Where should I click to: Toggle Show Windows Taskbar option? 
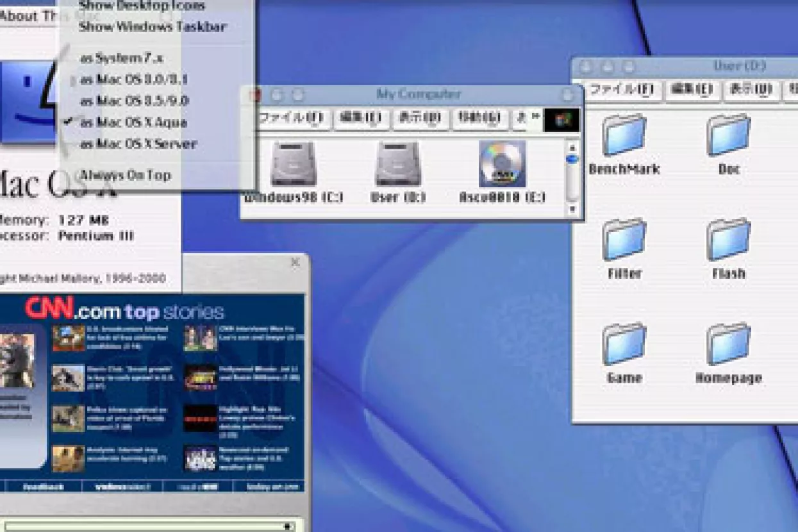click(x=153, y=27)
